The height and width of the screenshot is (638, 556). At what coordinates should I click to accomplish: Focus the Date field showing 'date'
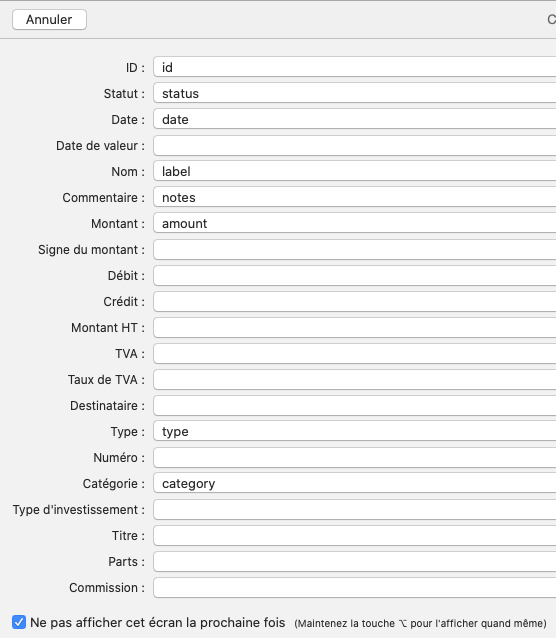[x=355, y=119]
